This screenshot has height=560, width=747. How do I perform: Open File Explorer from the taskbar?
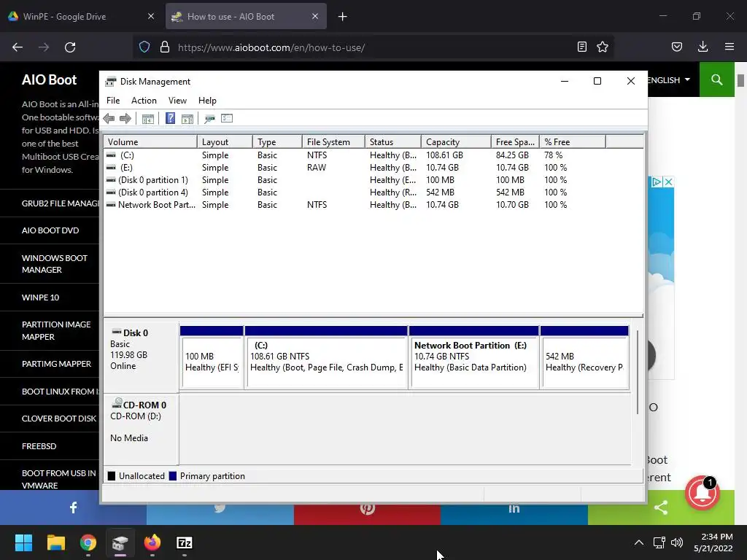tap(55, 542)
